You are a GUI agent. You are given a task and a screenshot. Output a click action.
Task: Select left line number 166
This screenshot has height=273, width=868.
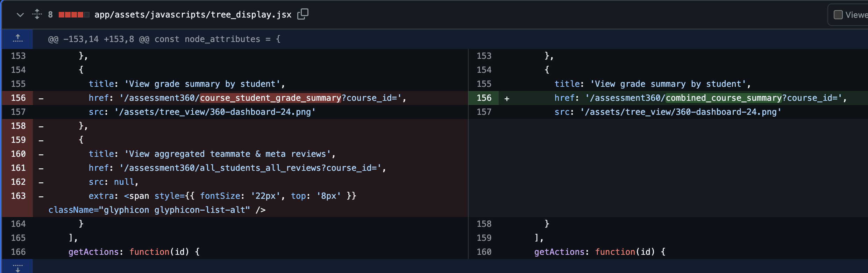click(x=18, y=252)
